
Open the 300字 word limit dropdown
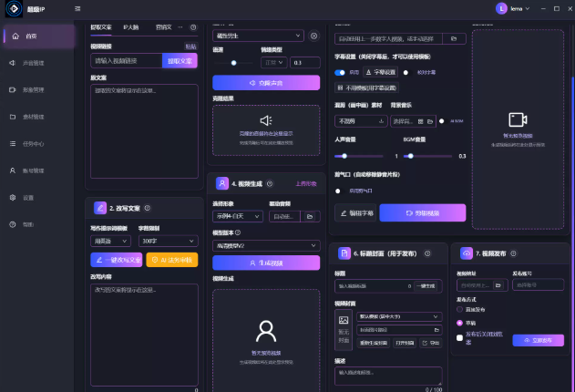pyautogui.click(x=169, y=241)
